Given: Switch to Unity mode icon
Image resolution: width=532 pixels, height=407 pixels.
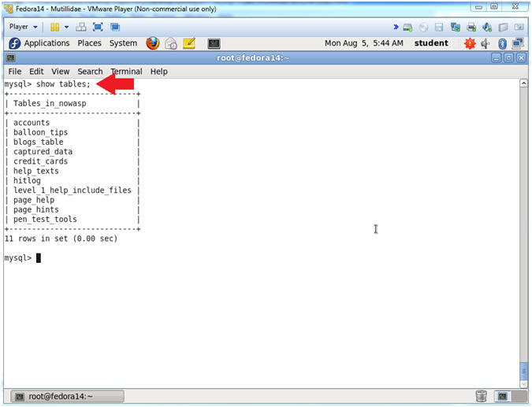Looking at the screenshot, I should pyautogui.click(x=115, y=27).
